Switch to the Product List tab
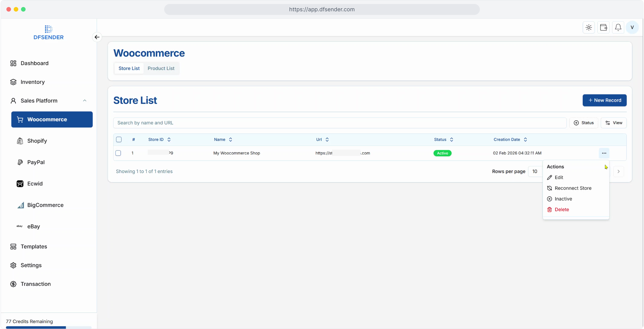 (x=161, y=68)
